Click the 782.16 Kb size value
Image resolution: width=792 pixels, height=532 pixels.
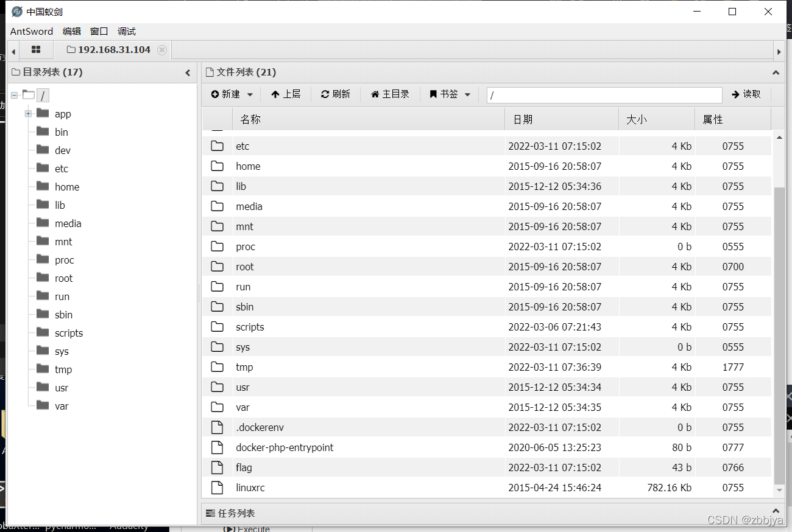tap(669, 488)
